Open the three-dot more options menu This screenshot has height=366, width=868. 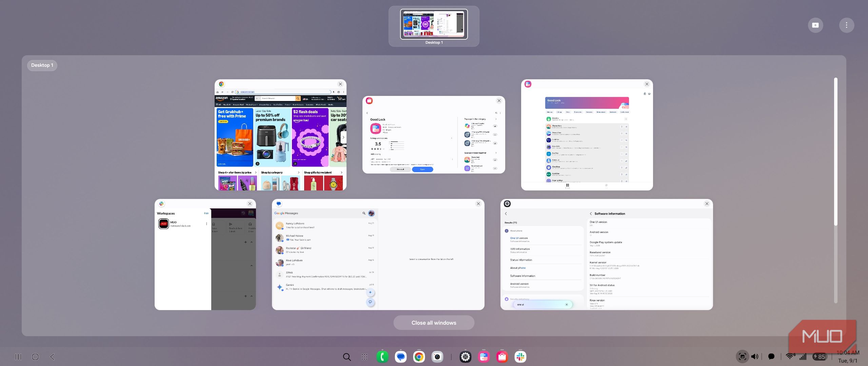coord(847,25)
